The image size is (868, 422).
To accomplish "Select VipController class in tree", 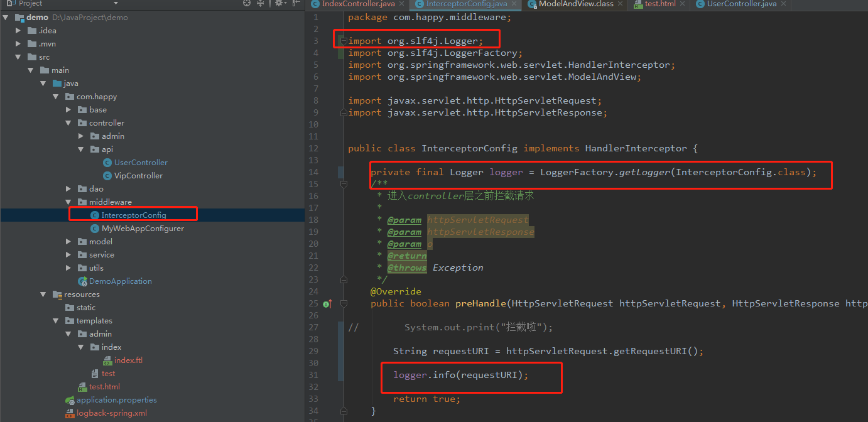I will click(138, 176).
